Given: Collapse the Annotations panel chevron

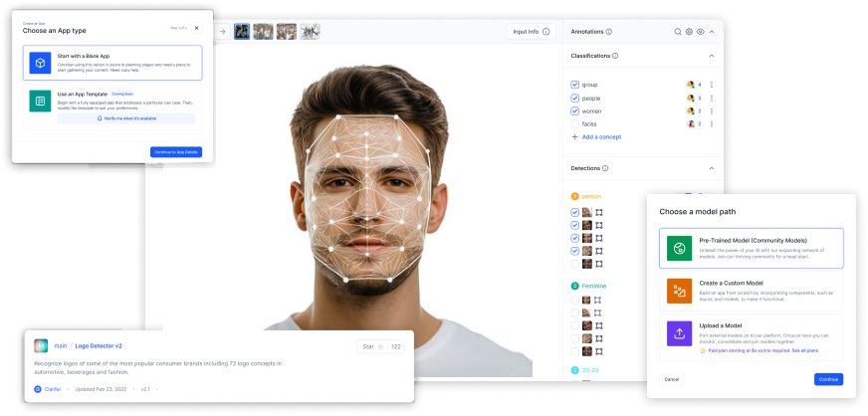Looking at the screenshot, I should tap(713, 32).
